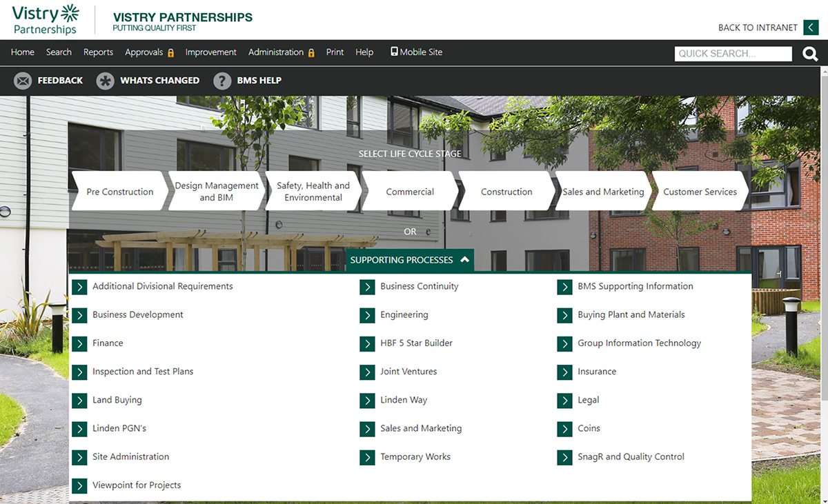Screen dimensions: 828x504
Task: Click the arrow icon beside Engineering
Action: (x=367, y=315)
